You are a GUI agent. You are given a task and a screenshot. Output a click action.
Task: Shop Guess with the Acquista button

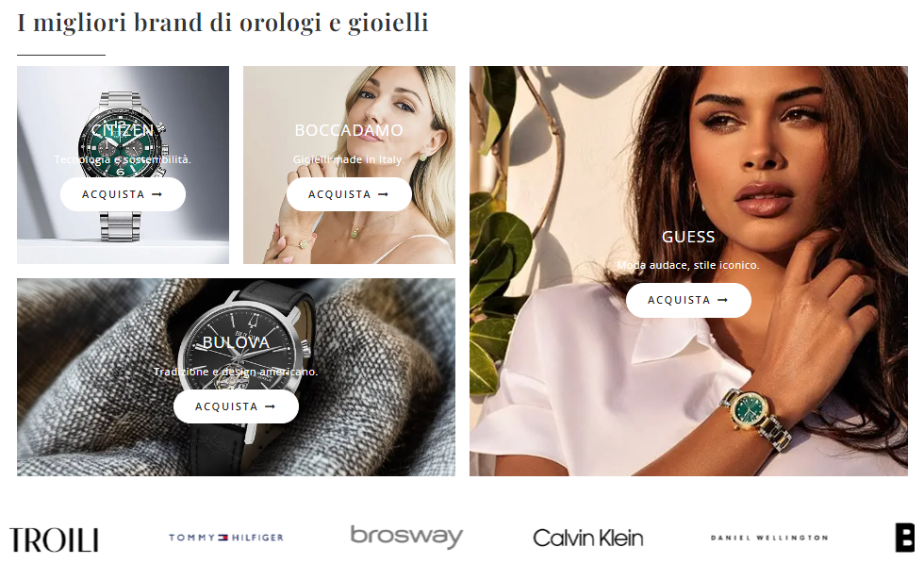point(688,300)
